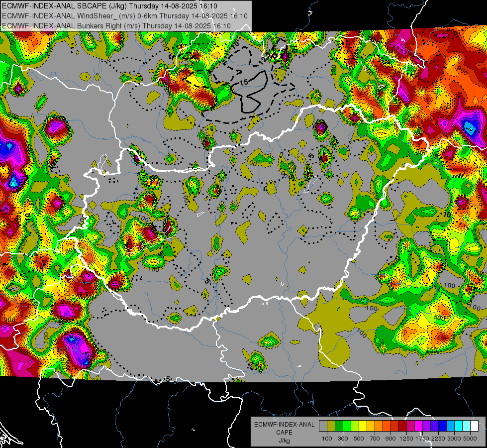Viewport: 487px width, 448px height.
Task: Click the olive swatch in CAPE legend
Action: 331,426
